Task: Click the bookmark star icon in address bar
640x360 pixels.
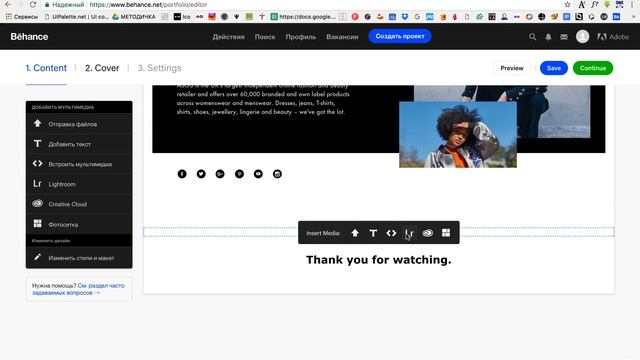Action: 567,4
